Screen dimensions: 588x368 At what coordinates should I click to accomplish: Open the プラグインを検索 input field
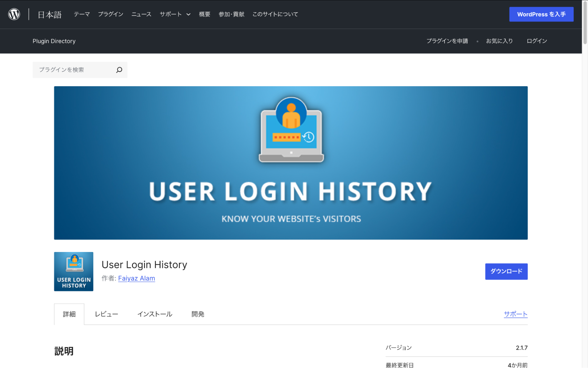(x=74, y=70)
